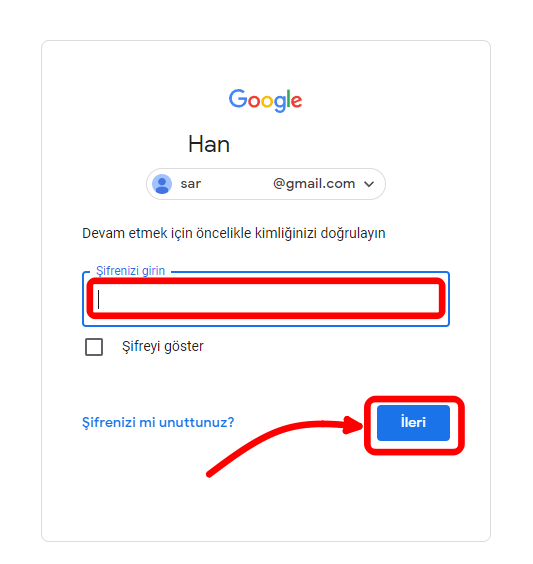The image size is (533, 564).
Task: Click the blue account avatar icon
Action: 162,184
